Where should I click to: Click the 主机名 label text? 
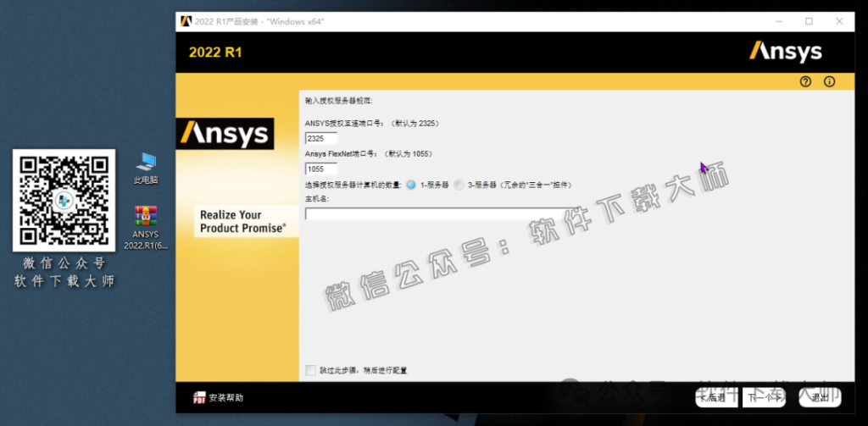(x=317, y=199)
